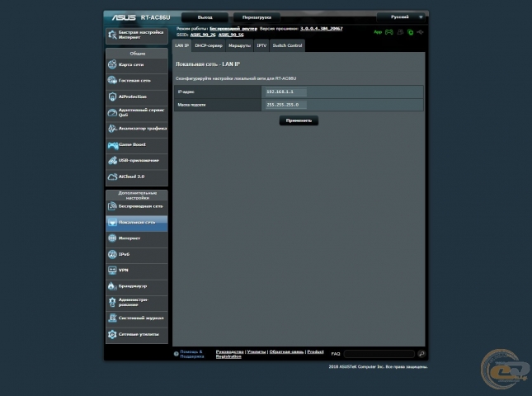Open the operation mode 'Беспроводной роутер' link

pos(233,29)
